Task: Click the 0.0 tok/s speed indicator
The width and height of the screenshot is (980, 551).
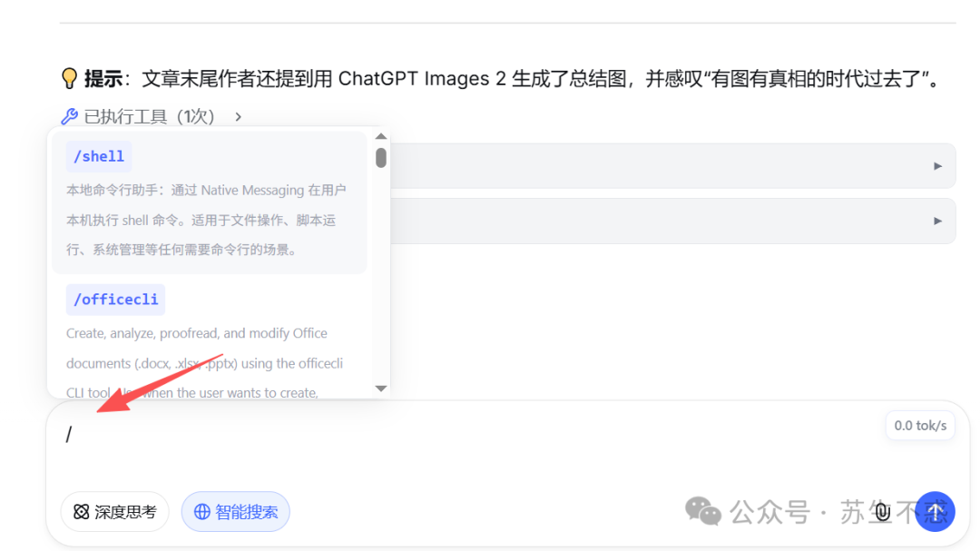Action: click(920, 426)
